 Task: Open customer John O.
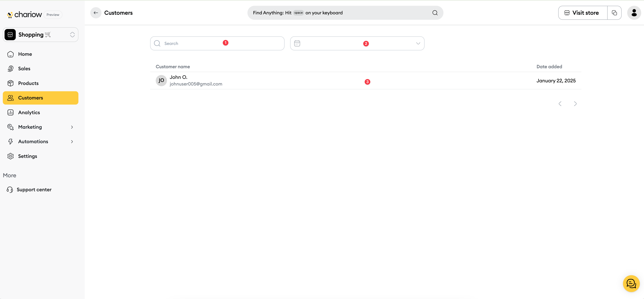pyautogui.click(x=366, y=81)
